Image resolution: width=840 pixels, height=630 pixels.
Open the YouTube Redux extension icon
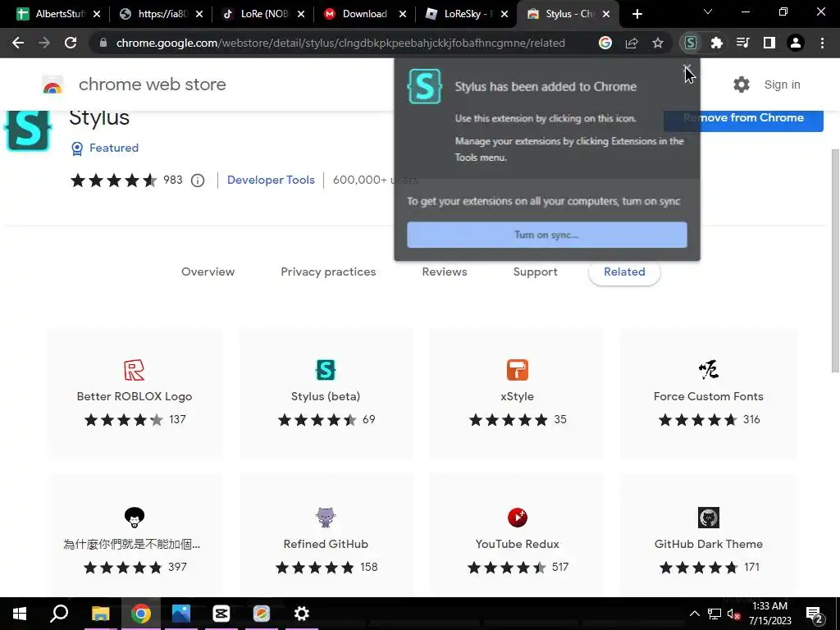[x=517, y=517]
